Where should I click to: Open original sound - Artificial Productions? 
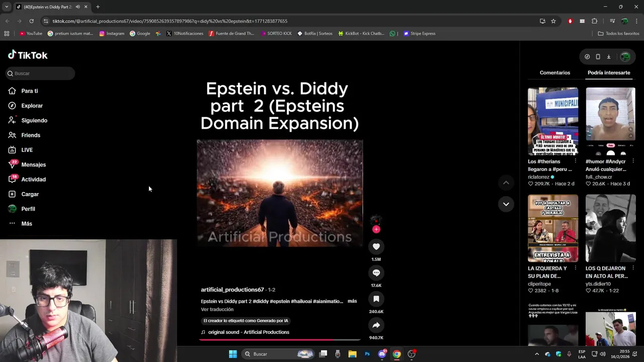(245, 332)
